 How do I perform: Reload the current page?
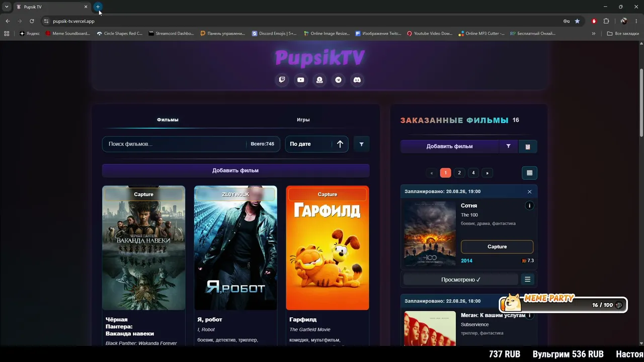tap(32, 21)
